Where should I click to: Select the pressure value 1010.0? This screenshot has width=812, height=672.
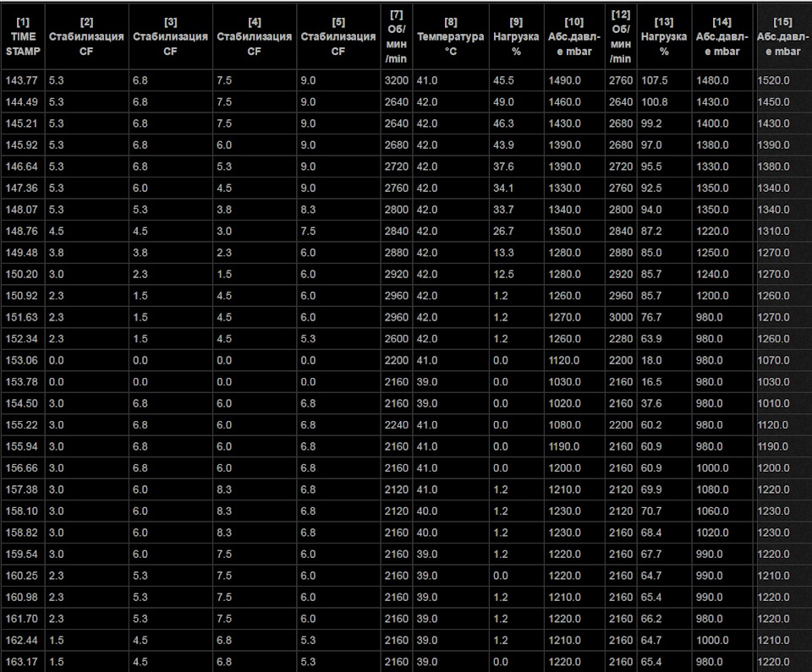(774, 403)
